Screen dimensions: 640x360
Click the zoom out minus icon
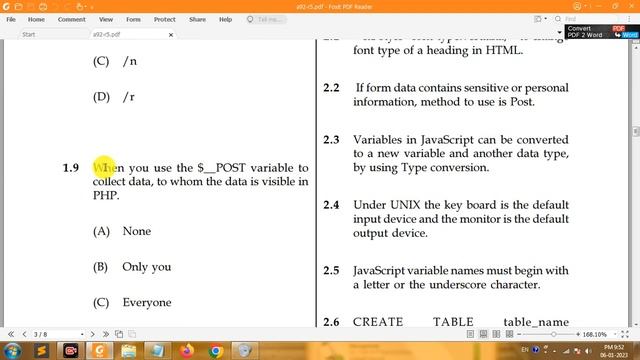tap(519, 334)
